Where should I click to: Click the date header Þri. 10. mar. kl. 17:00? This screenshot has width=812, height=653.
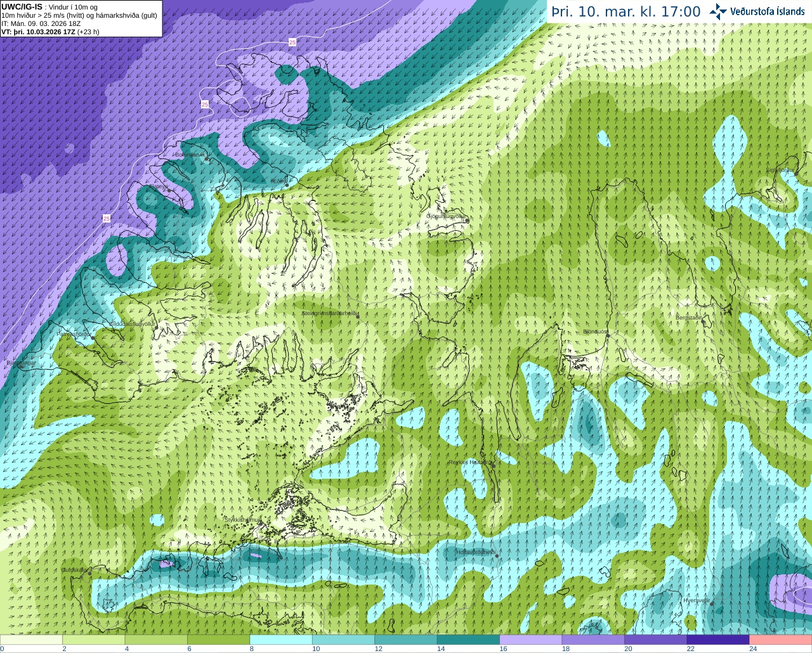[626, 11]
